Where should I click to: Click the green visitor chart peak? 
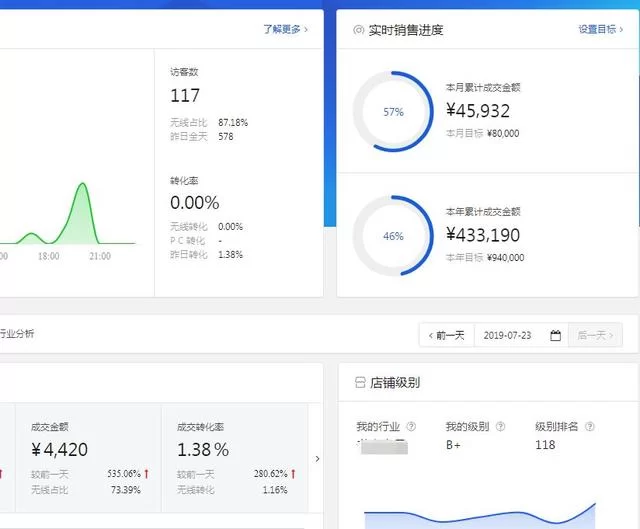[81, 186]
